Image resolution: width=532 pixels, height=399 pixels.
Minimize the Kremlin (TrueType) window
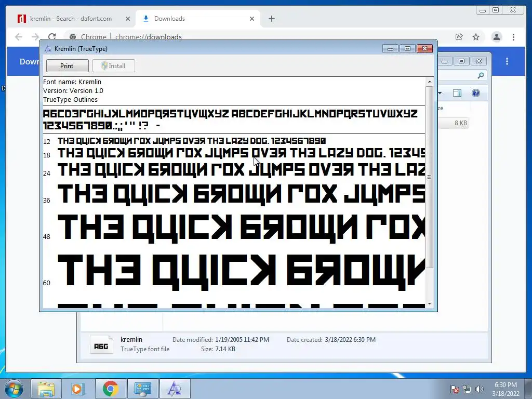tap(390, 49)
